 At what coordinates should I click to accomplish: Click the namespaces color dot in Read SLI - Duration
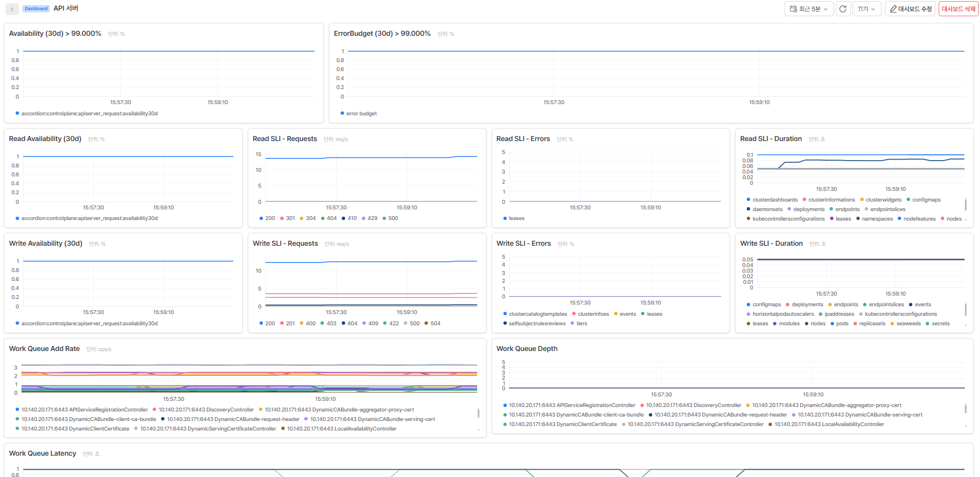(x=858, y=219)
